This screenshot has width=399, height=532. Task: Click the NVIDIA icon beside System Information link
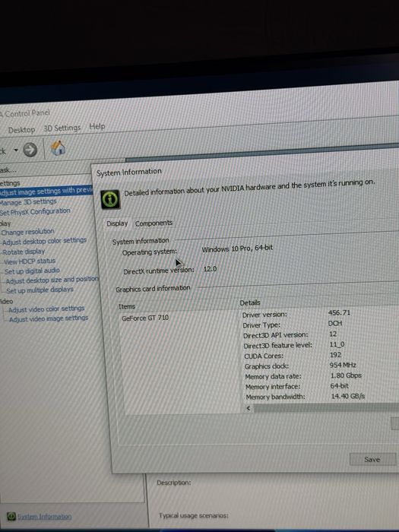pyautogui.click(x=11, y=516)
